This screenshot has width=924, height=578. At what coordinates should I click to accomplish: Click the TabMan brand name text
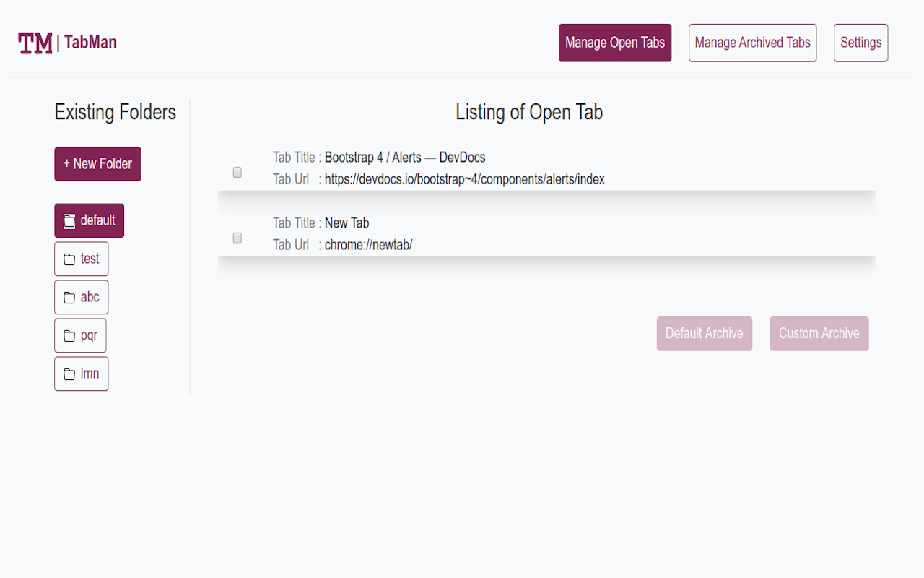[x=90, y=43]
